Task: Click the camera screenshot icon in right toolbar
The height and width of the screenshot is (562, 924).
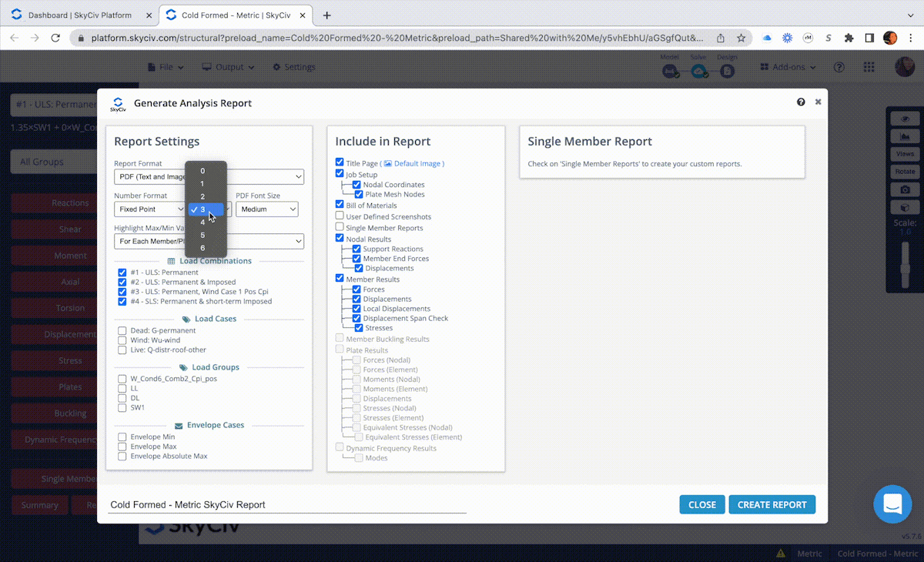Action: coord(905,189)
